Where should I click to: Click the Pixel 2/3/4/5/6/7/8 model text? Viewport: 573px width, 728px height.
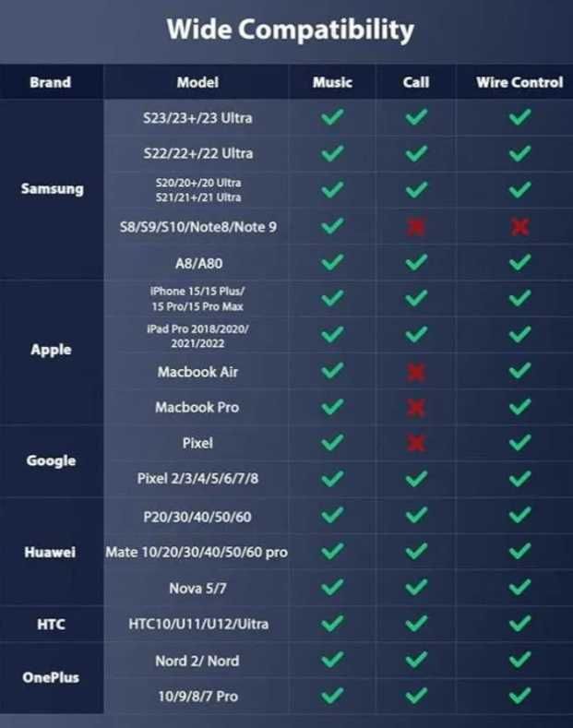[197, 478]
